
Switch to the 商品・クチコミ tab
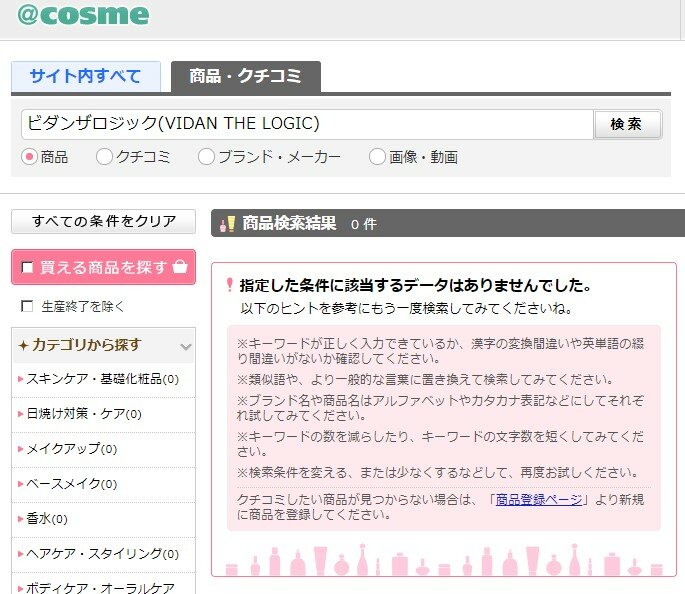click(245, 77)
